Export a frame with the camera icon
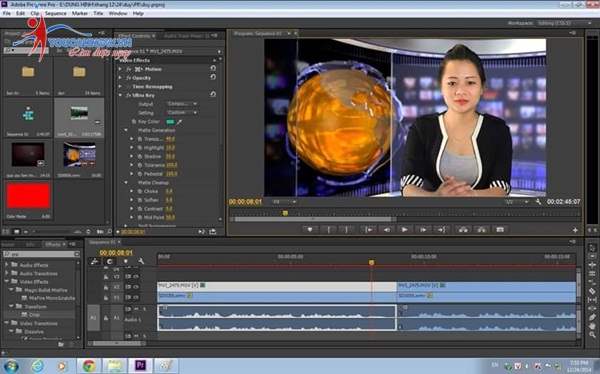600x374 pixels. [500, 230]
